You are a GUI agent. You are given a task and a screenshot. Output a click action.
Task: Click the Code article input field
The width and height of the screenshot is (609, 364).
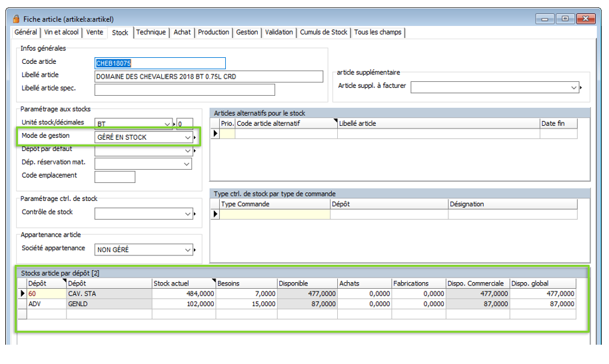point(160,63)
